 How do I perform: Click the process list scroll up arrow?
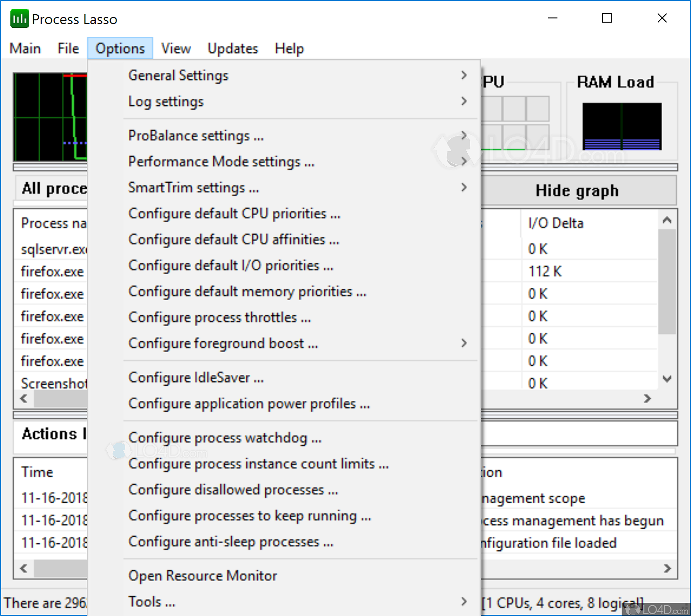(x=667, y=220)
